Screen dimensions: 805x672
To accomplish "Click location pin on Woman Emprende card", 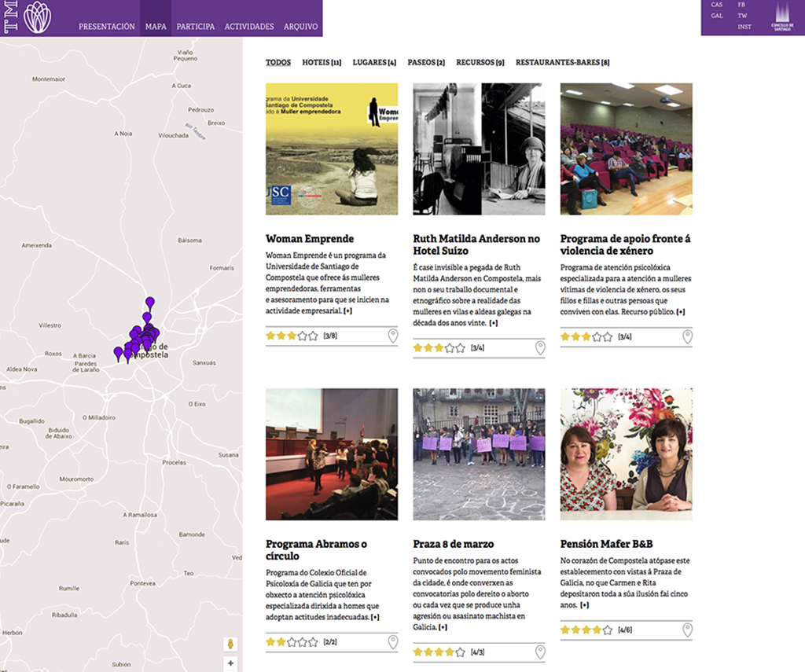I will coord(393,336).
